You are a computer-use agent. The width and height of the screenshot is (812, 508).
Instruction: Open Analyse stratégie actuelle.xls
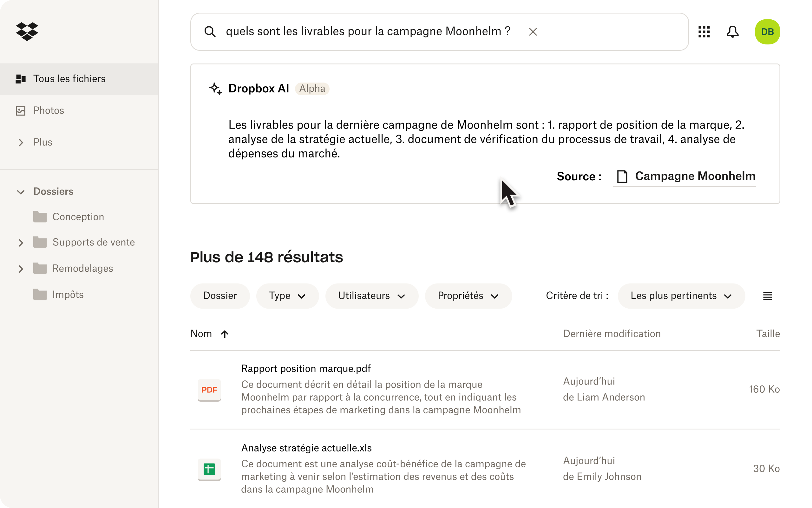click(306, 448)
